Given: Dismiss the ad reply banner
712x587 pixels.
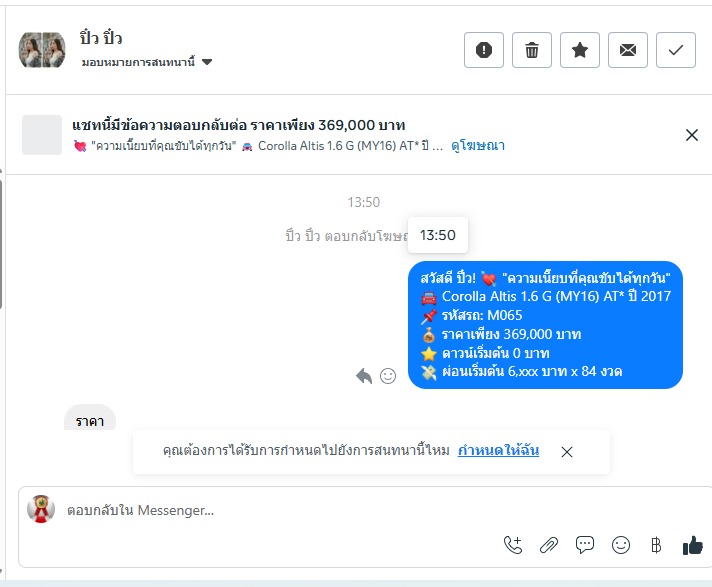Looking at the screenshot, I should (x=692, y=135).
